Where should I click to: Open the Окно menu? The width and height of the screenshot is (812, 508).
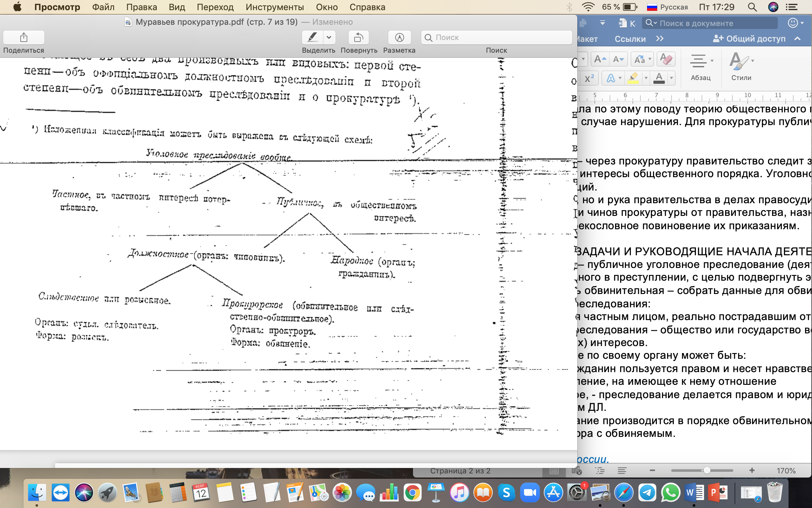326,7
